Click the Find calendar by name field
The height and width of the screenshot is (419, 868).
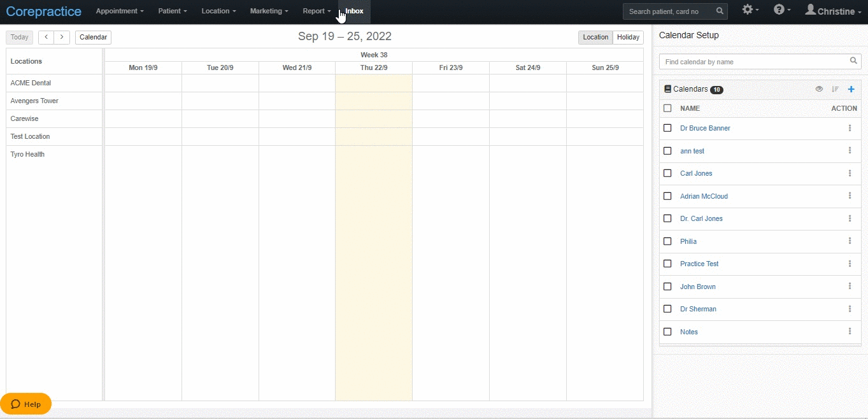[754, 62]
